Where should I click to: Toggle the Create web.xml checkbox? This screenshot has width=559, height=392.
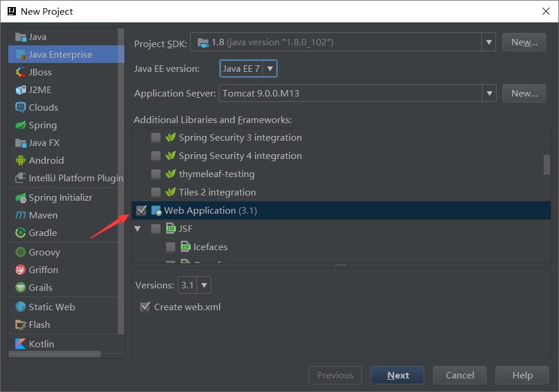145,307
